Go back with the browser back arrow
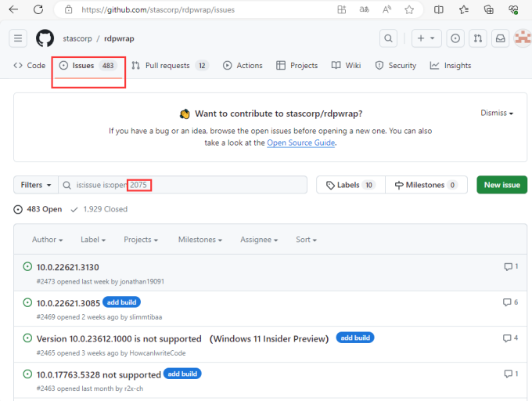This screenshot has width=532, height=401. coord(13,9)
